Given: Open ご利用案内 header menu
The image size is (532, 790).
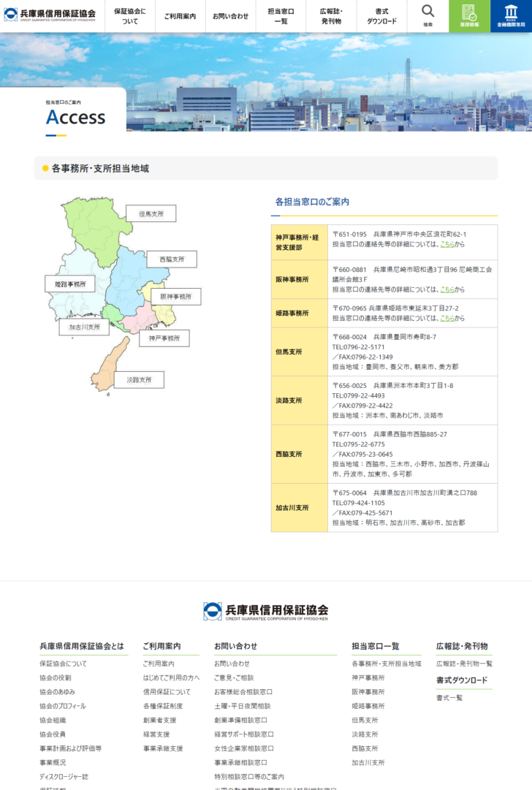Looking at the screenshot, I should point(180,16).
